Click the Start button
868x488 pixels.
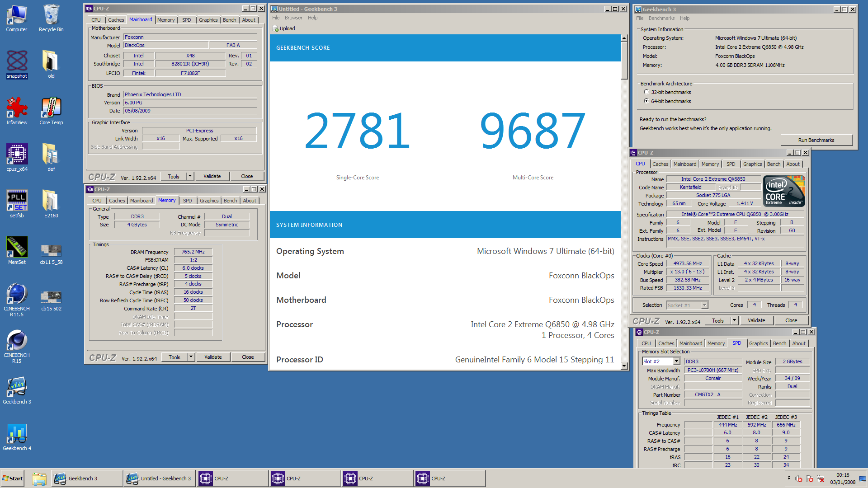click(12, 479)
